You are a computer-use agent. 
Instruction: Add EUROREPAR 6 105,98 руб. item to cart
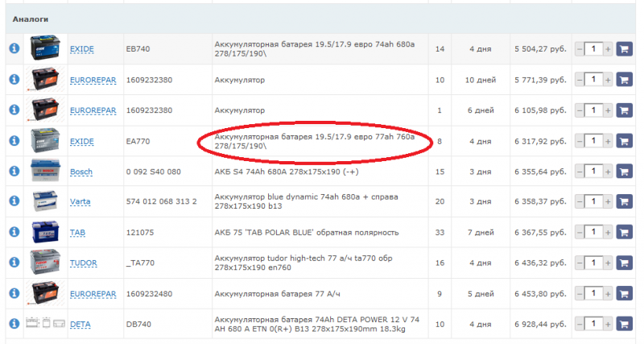coord(625,110)
